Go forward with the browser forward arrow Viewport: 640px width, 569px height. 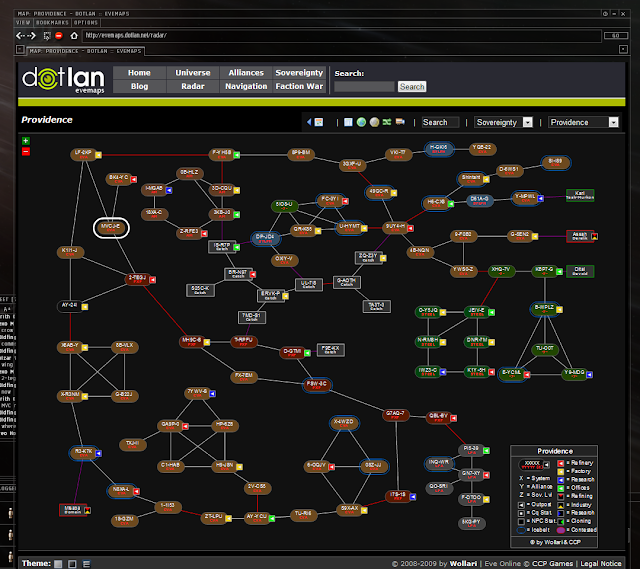coord(32,36)
